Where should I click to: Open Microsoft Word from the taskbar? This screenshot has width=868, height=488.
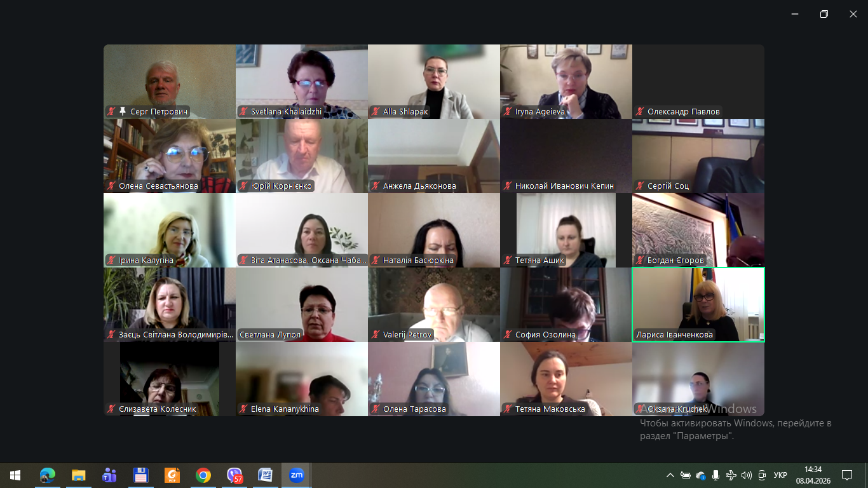tap(265, 475)
